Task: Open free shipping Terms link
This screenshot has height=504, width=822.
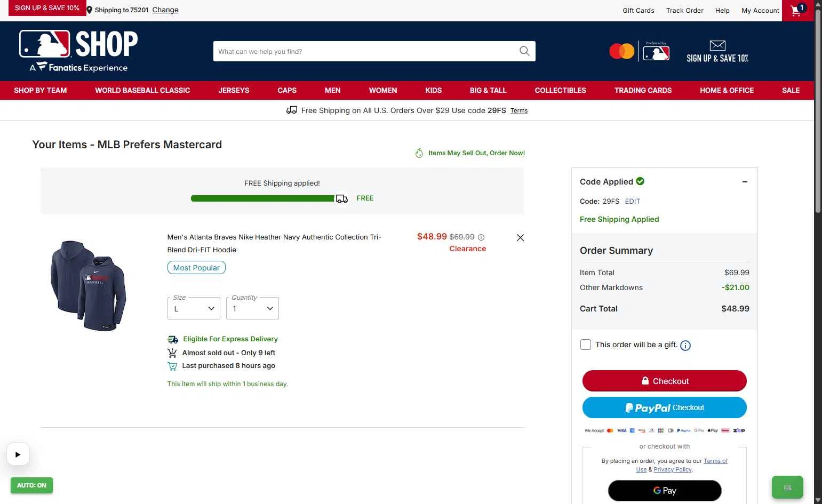Action: coord(519,111)
